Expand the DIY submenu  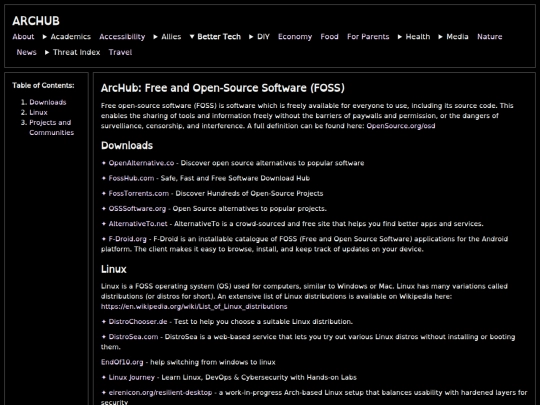click(260, 37)
